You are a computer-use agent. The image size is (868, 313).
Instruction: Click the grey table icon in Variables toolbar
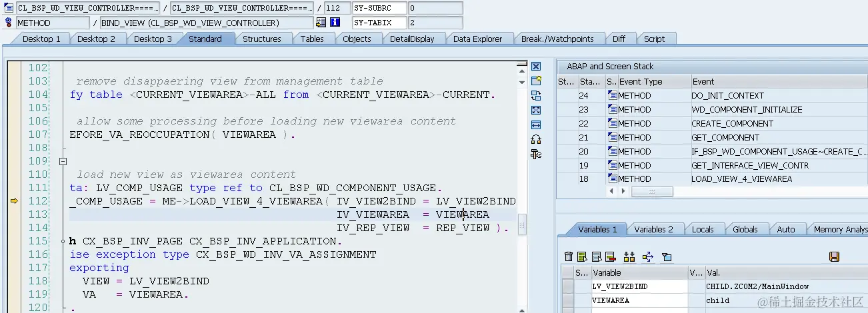596,256
